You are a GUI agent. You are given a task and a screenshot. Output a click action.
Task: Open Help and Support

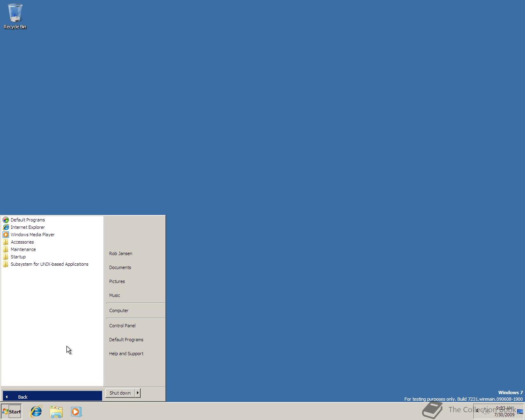tap(126, 353)
